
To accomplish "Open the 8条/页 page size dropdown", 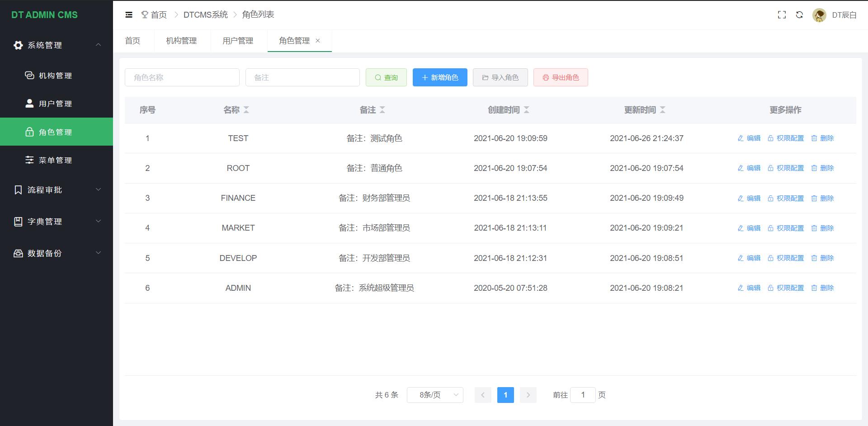I will [x=435, y=395].
